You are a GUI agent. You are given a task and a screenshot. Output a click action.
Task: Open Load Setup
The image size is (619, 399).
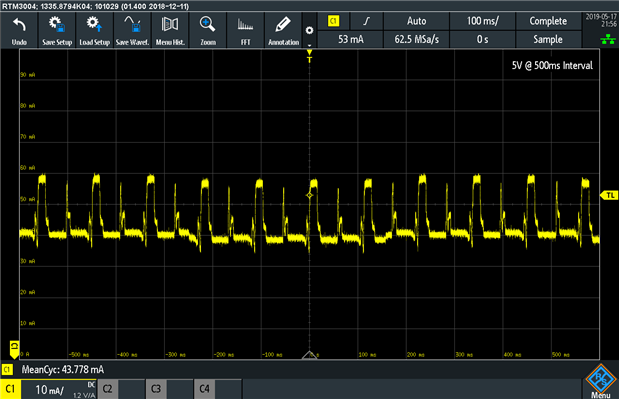click(x=94, y=30)
